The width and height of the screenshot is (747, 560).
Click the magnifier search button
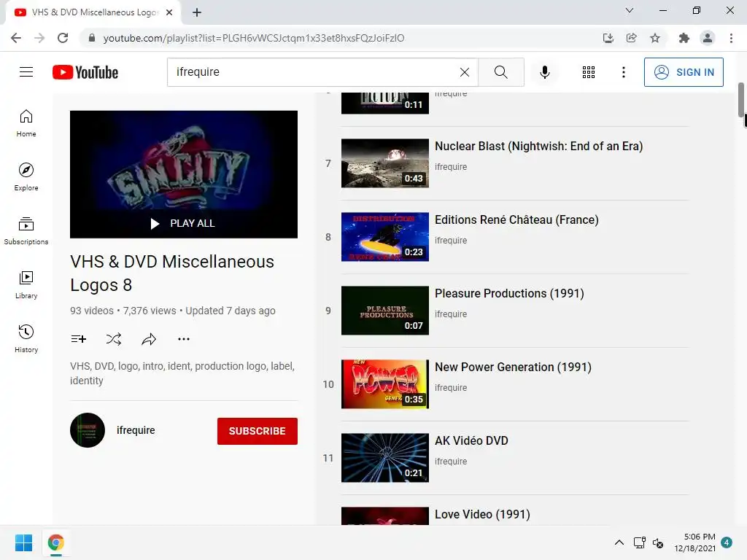[x=500, y=72]
